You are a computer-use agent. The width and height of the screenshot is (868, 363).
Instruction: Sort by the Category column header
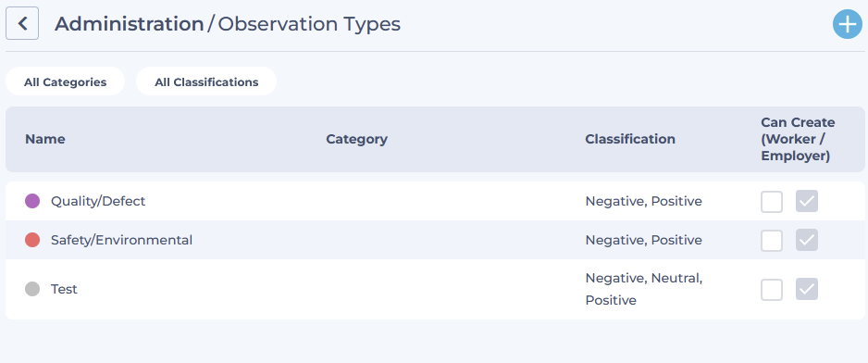click(x=356, y=139)
